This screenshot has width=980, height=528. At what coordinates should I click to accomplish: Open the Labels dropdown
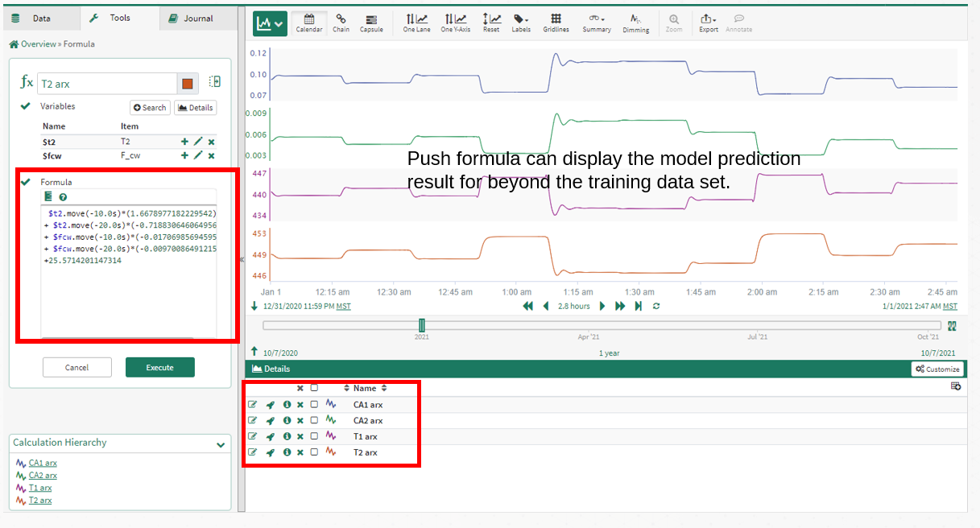pyautogui.click(x=521, y=23)
